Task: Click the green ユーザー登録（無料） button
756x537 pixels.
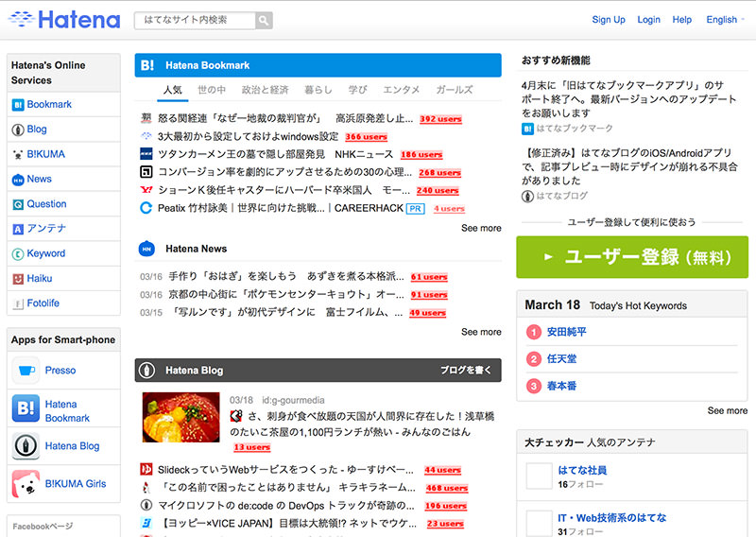Action: click(632, 257)
